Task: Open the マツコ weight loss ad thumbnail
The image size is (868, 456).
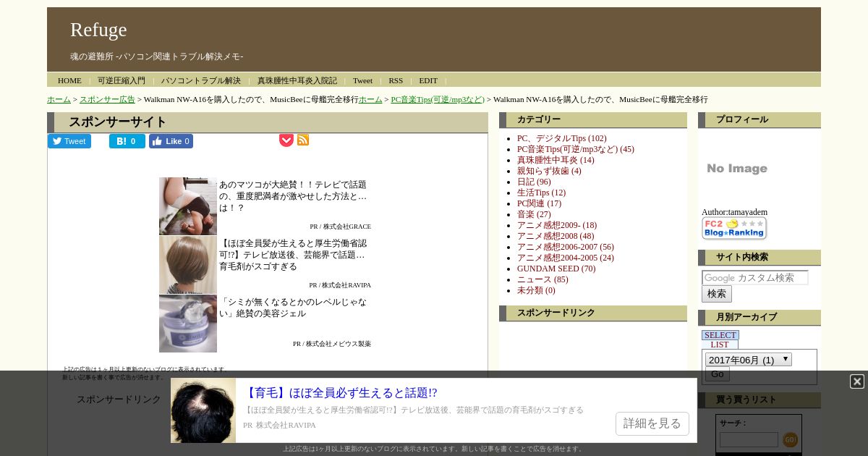Action: point(188,206)
